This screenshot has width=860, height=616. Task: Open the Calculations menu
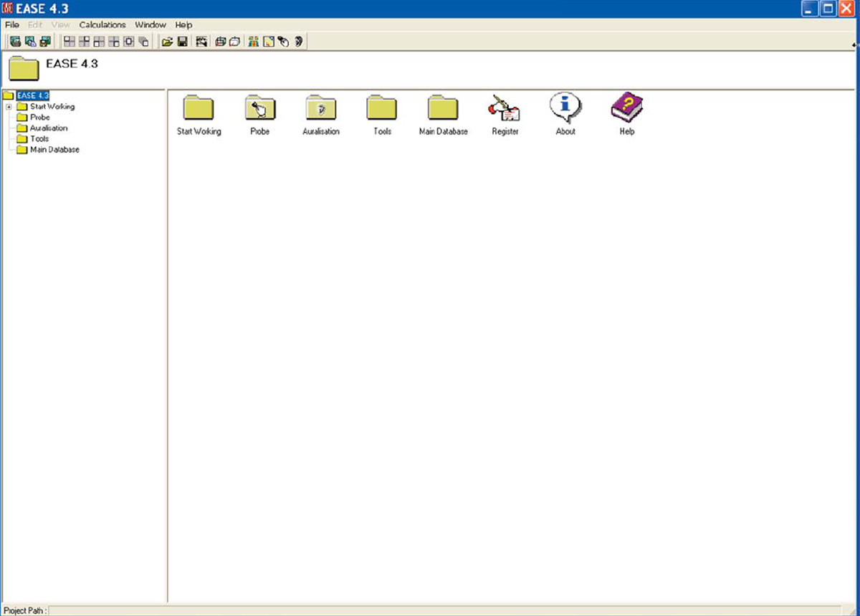tap(102, 25)
